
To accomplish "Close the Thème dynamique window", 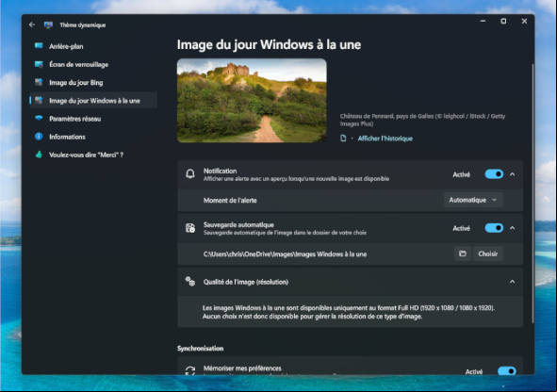I will coord(524,22).
